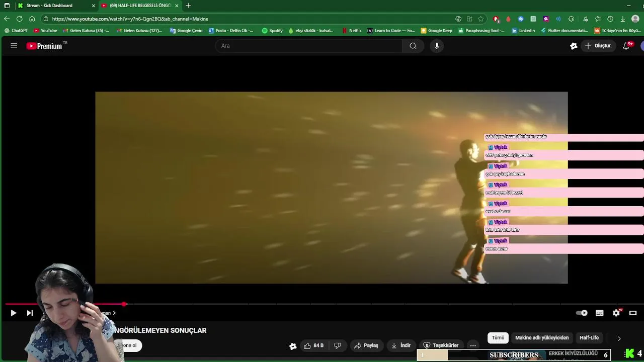Image resolution: width=644 pixels, height=362 pixels.
Task: Toggle the autoplay switch in the player
Action: [582, 313]
